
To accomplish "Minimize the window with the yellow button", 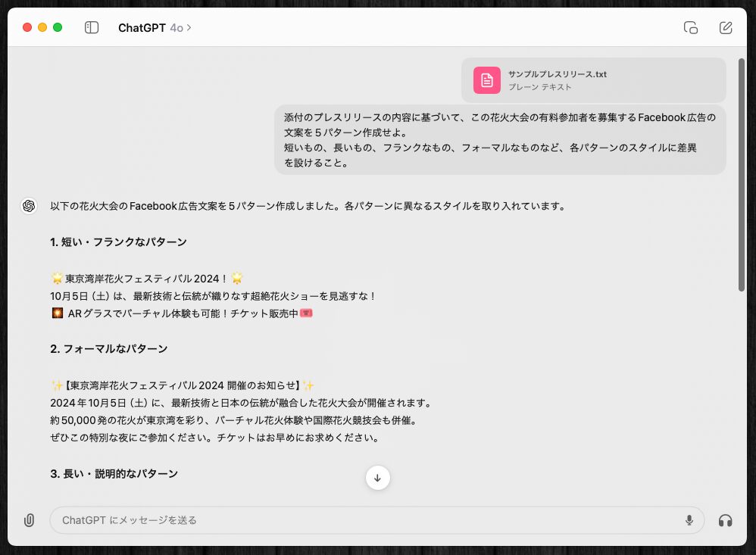I will tap(42, 28).
